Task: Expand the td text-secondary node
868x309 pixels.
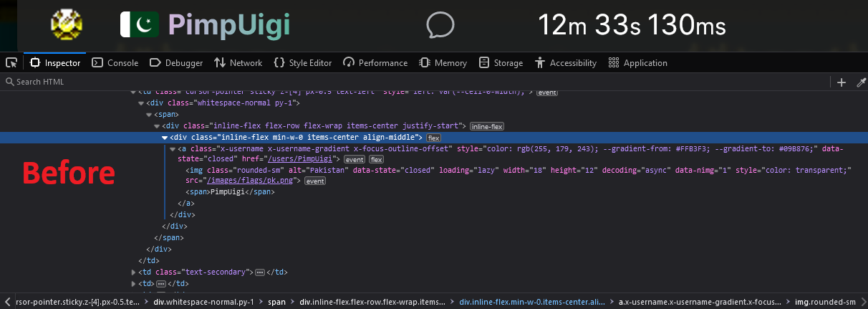Action: (x=132, y=272)
